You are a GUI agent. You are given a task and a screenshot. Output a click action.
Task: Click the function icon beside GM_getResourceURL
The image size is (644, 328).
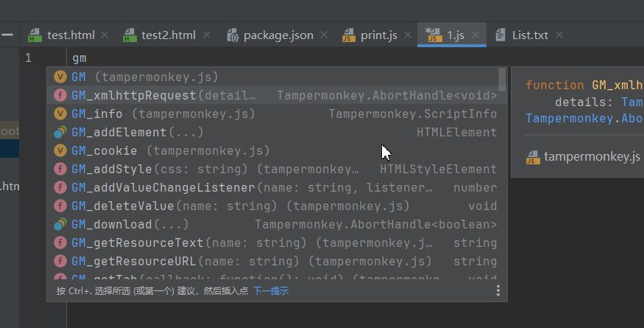60,262
